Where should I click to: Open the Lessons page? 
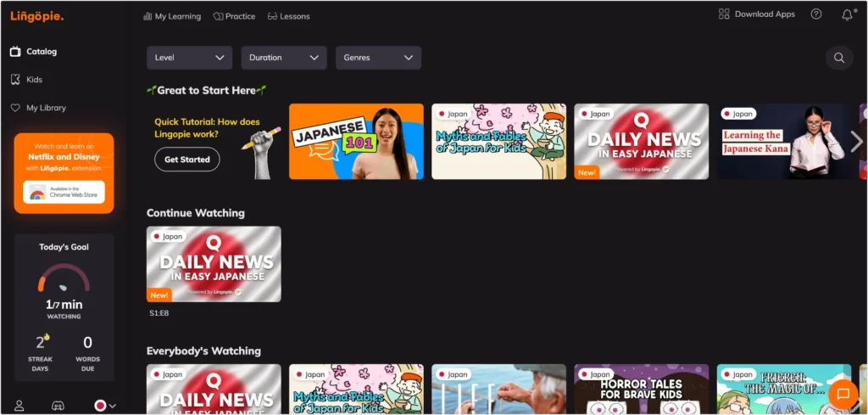tap(288, 17)
